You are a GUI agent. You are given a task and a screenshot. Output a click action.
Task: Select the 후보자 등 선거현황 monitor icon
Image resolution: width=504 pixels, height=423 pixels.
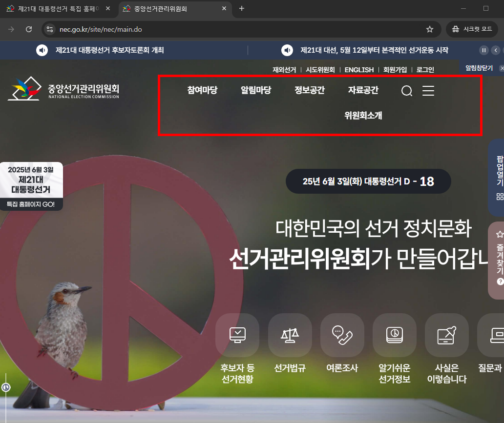coord(237,335)
